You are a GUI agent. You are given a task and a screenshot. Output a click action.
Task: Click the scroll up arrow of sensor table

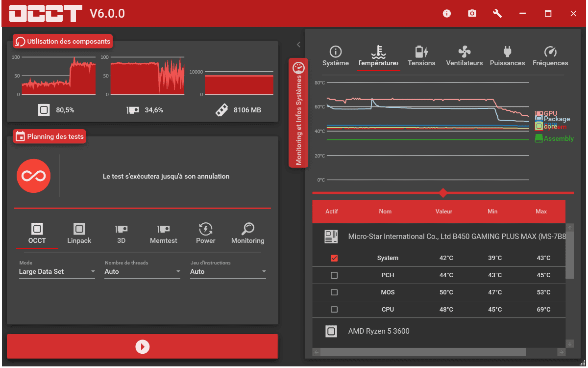(569, 228)
